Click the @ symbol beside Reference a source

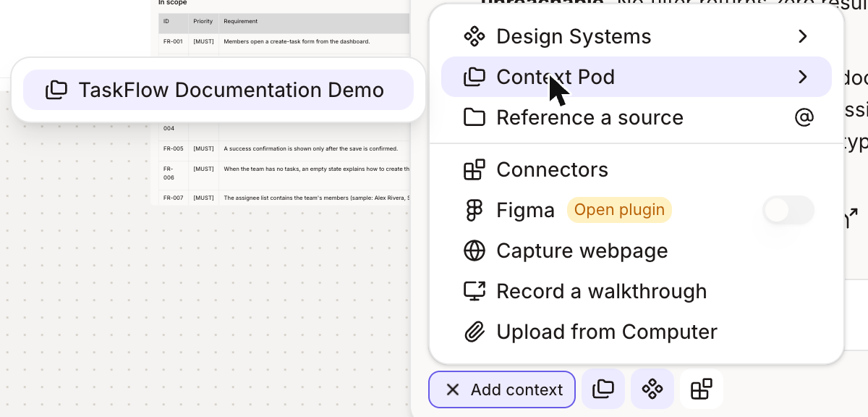(x=804, y=117)
